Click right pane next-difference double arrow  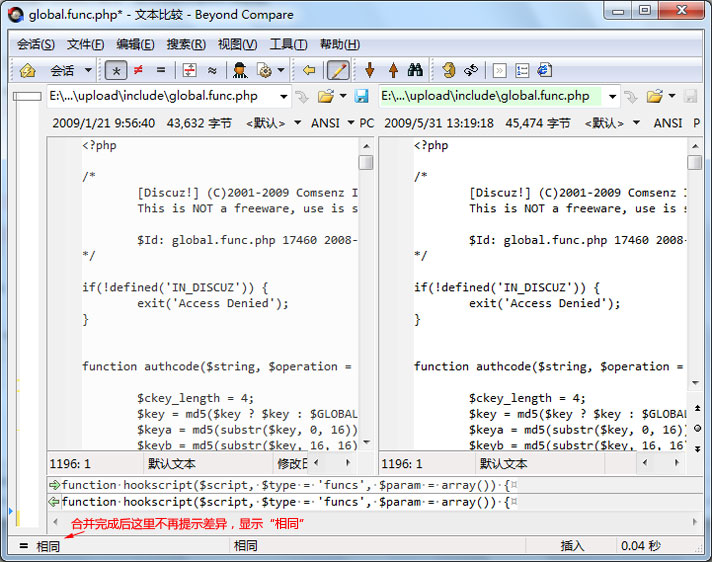697,449
